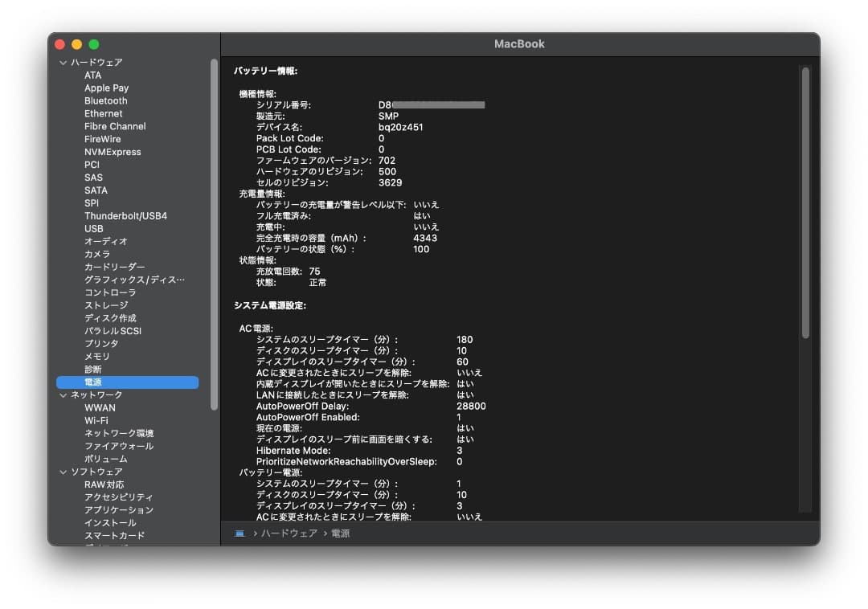Collapse the ソフトウェア category
This screenshot has width=868, height=609.
click(62, 471)
